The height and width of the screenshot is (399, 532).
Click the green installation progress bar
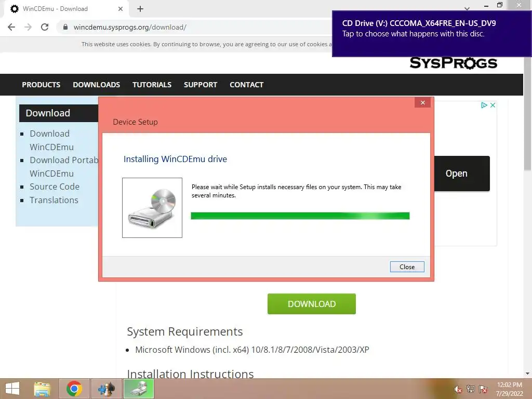point(300,216)
